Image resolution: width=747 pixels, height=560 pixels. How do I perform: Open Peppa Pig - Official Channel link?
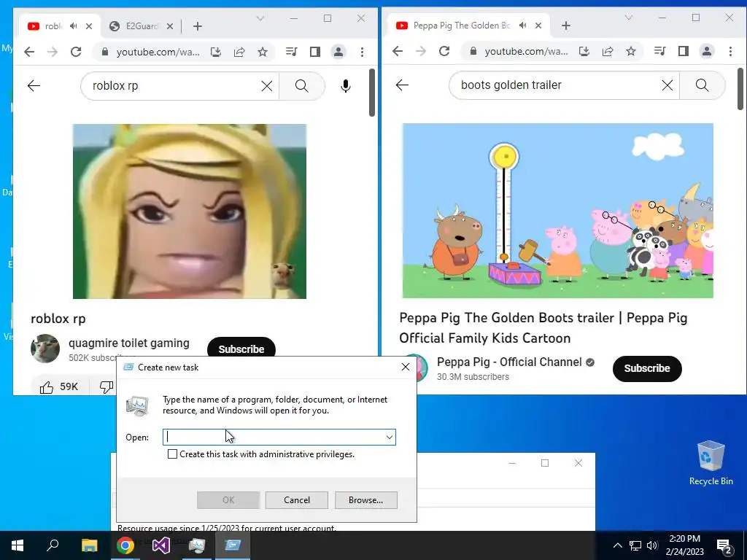tap(509, 362)
